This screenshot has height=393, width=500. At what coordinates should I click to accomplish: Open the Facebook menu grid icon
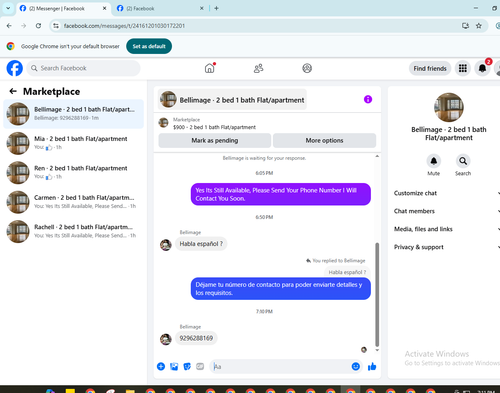click(463, 68)
